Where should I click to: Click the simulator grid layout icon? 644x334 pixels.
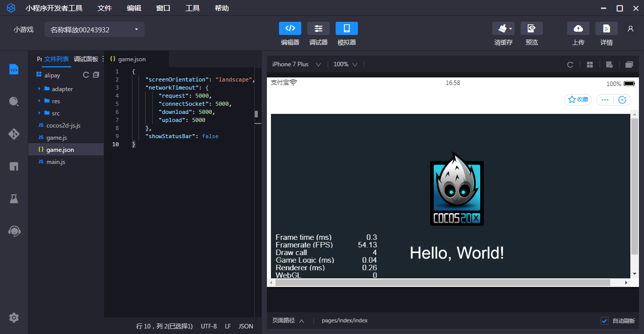[589, 64]
